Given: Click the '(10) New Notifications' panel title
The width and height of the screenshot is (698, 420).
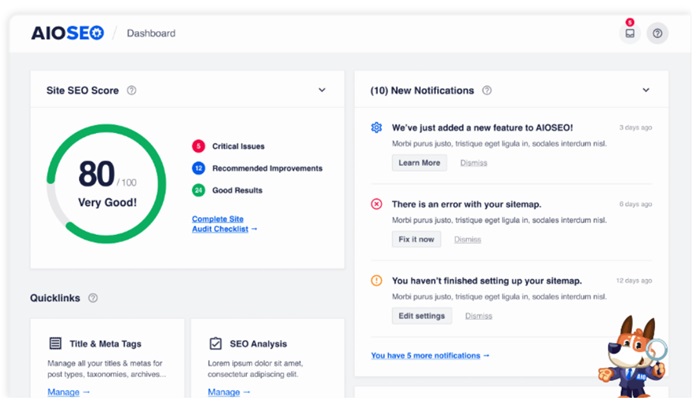Looking at the screenshot, I should pyautogui.click(x=422, y=90).
